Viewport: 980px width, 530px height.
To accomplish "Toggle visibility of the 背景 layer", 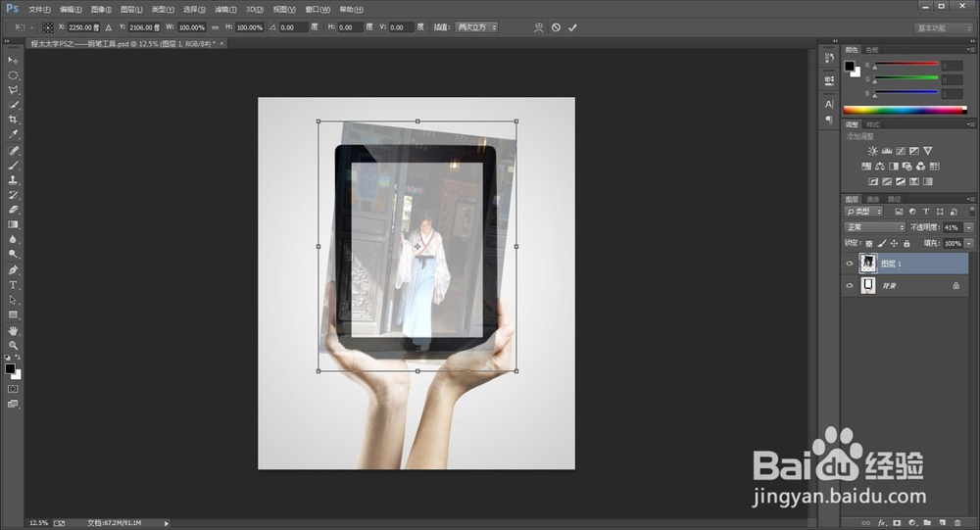I will pyautogui.click(x=850, y=285).
